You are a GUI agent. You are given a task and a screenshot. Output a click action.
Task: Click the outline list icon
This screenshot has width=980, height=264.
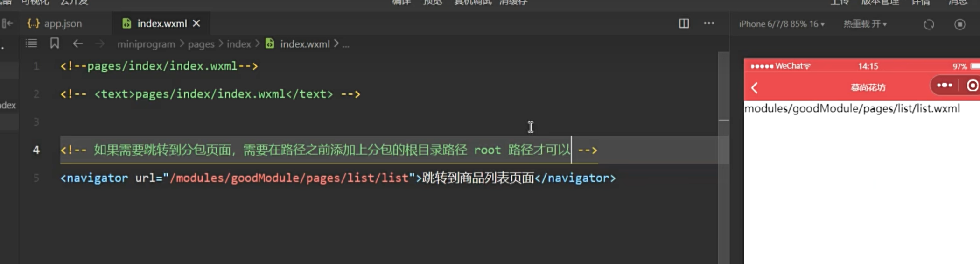pos(31,43)
